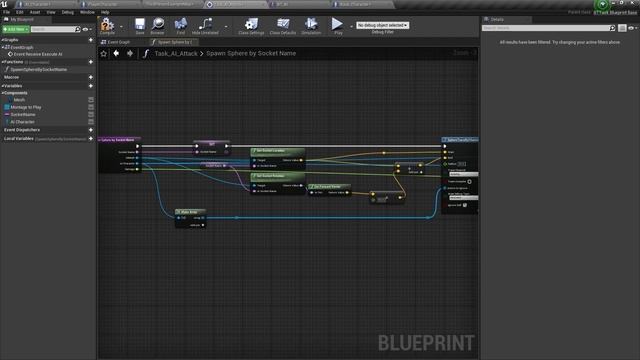Switch to the Event Graph tab
Viewport: 640px width, 360px height.
point(116,42)
